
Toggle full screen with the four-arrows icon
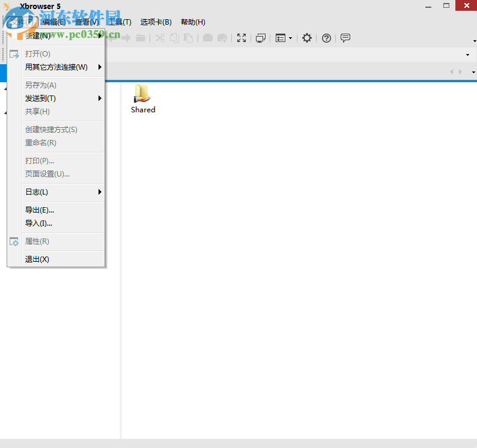pos(242,38)
